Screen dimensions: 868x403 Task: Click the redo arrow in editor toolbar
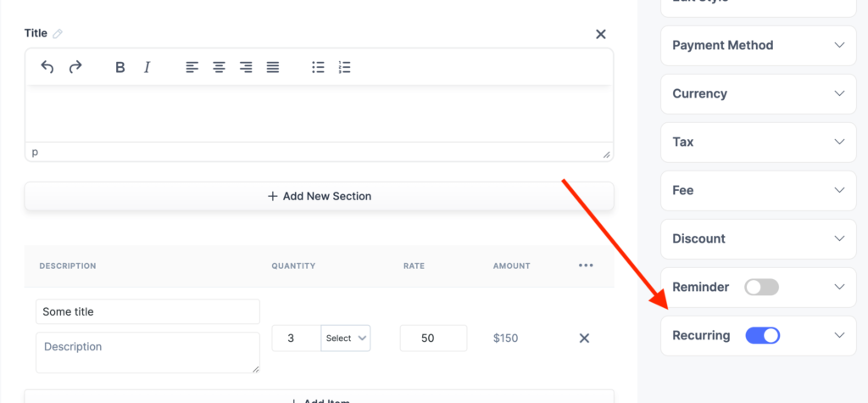[75, 68]
